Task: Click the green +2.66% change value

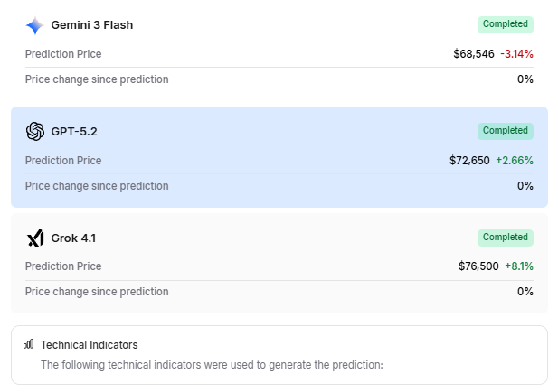Action: (515, 161)
